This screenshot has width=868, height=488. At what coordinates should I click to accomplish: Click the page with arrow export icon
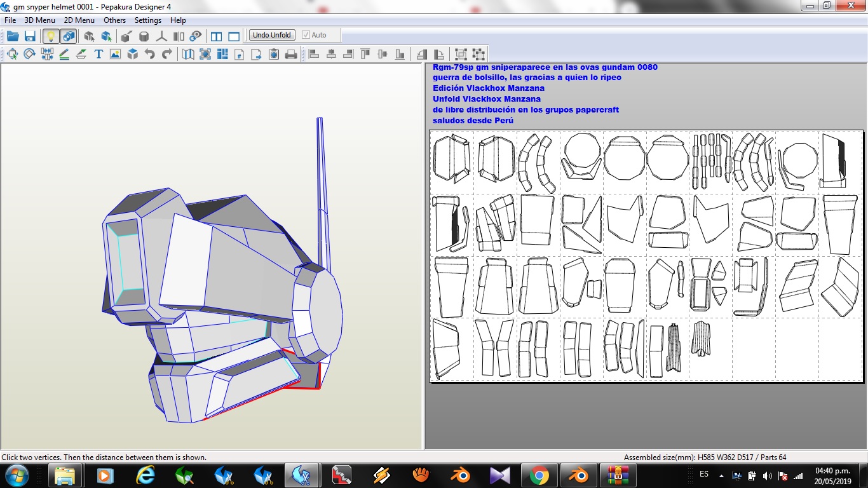(257, 54)
